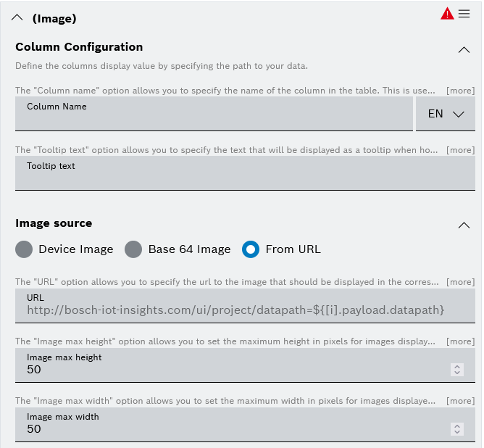
Task: Collapse the (Image) panel using its chevron
Action: (17, 17)
